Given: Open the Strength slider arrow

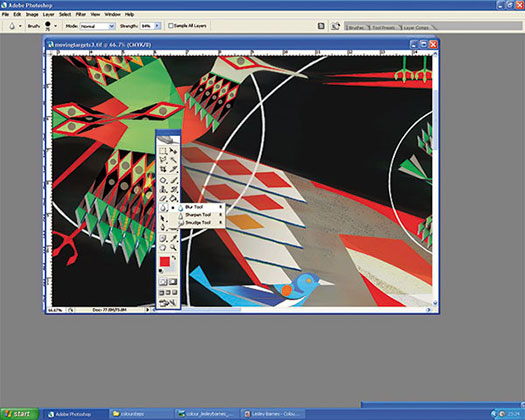Looking at the screenshot, I should click(158, 26).
